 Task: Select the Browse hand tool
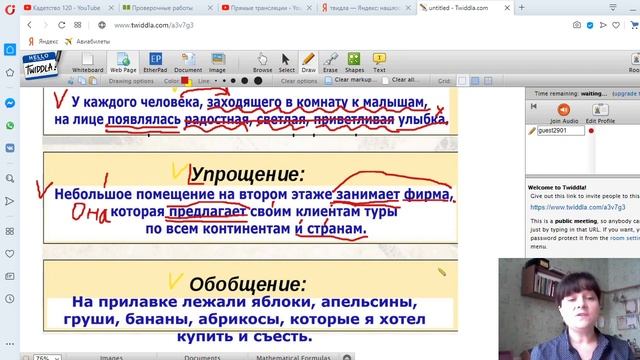(262, 62)
